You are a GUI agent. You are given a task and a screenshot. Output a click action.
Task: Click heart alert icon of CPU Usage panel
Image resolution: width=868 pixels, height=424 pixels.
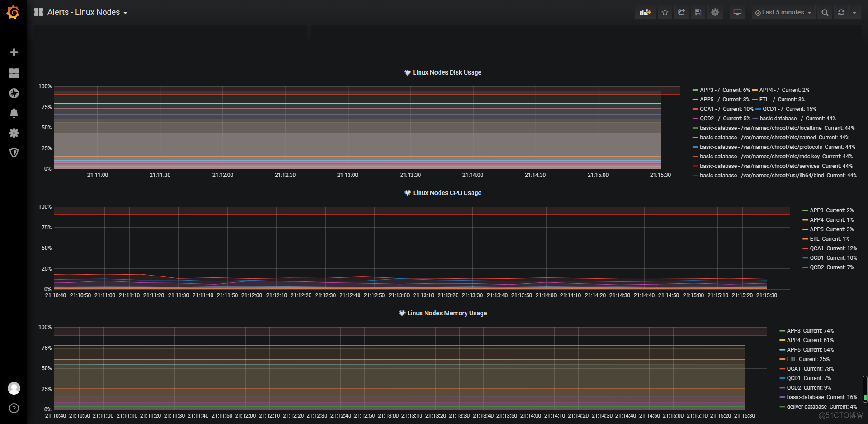407,193
